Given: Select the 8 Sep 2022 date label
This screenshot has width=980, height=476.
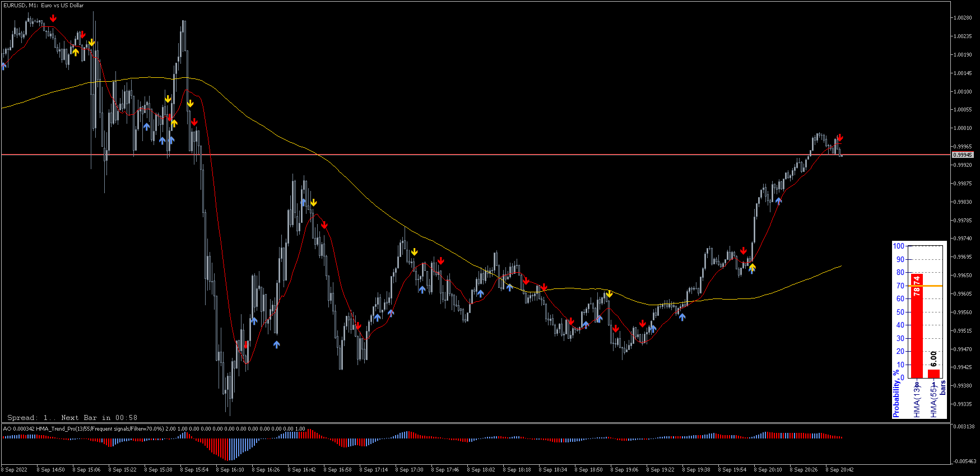Looking at the screenshot, I should click(x=15, y=470).
